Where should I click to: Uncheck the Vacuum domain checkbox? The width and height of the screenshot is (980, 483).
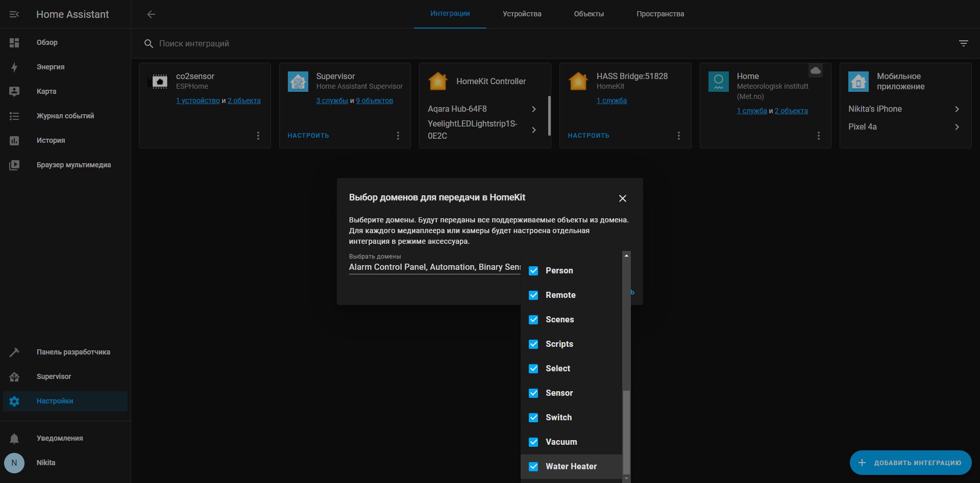point(533,442)
